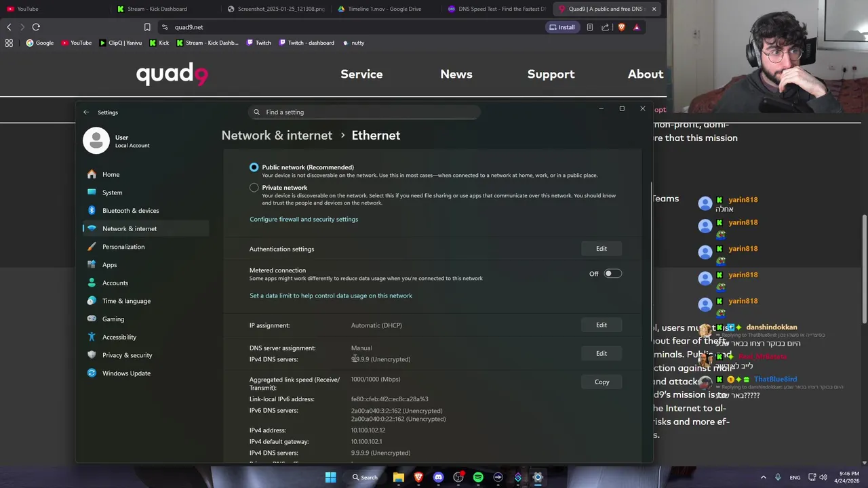
Task: Open About menu on quad9 site
Action: (646, 74)
